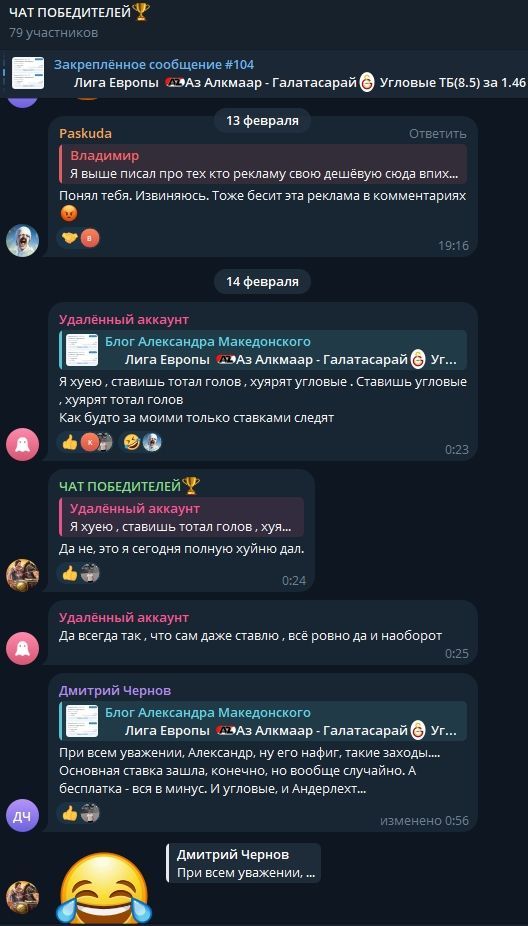Click thumbs-up reaction on Дмитрий Чернов's message
The image size is (528, 926).
coord(70,813)
